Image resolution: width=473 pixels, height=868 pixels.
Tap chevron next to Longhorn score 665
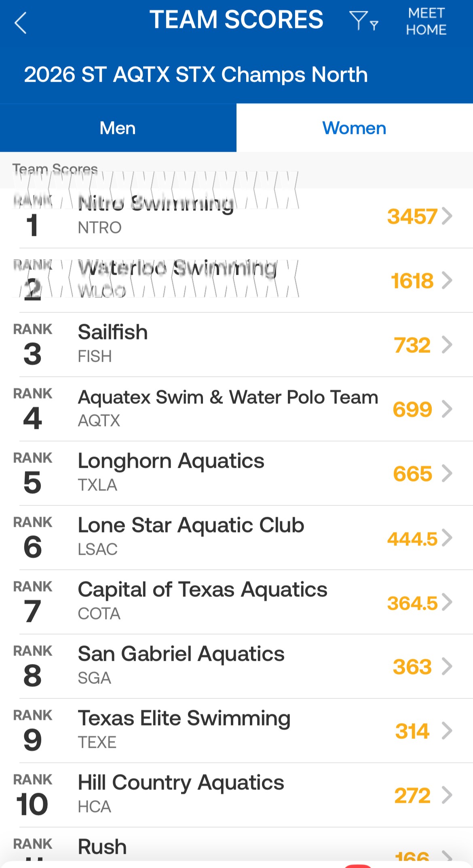pos(447,473)
